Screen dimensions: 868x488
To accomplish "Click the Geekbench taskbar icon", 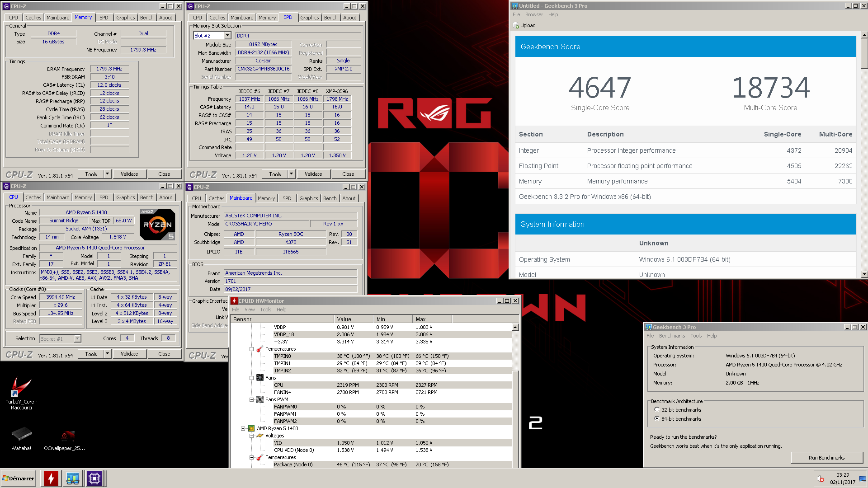I will (72, 478).
